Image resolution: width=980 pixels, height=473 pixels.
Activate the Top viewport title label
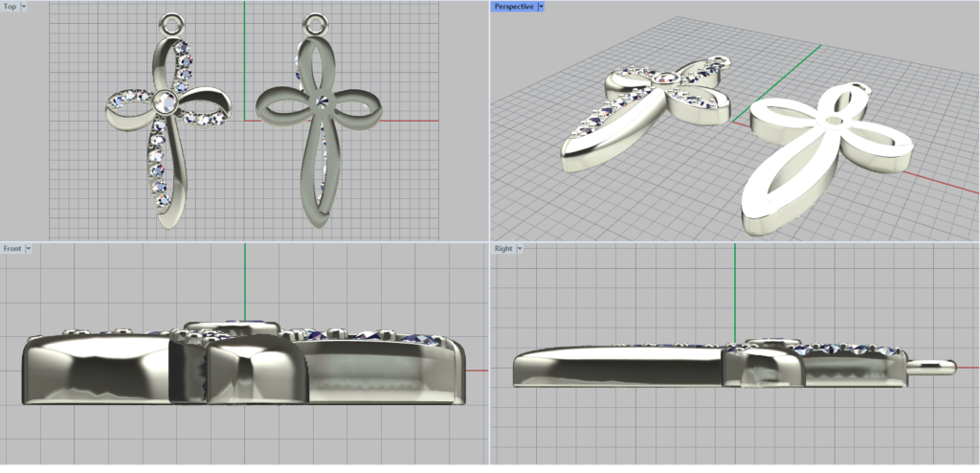[10, 6]
